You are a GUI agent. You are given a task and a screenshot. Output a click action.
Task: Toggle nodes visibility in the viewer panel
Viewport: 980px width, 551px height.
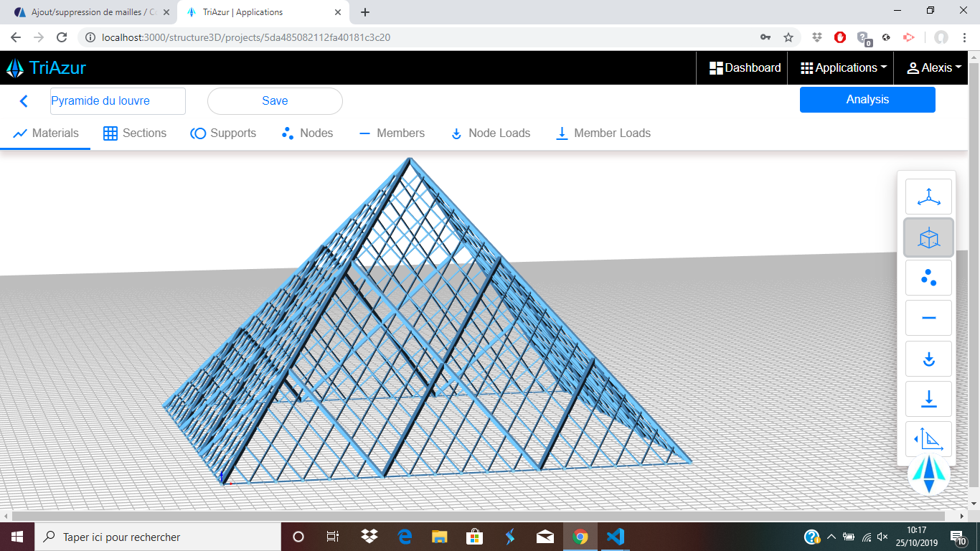point(928,278)
